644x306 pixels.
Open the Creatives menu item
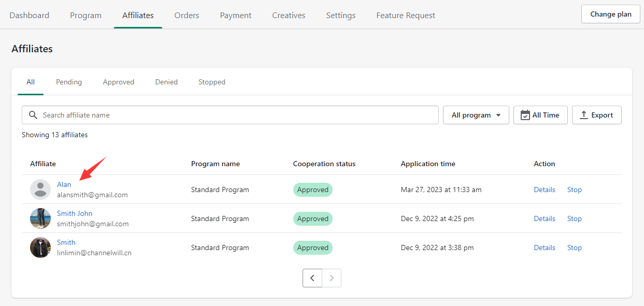pos(289,15)
